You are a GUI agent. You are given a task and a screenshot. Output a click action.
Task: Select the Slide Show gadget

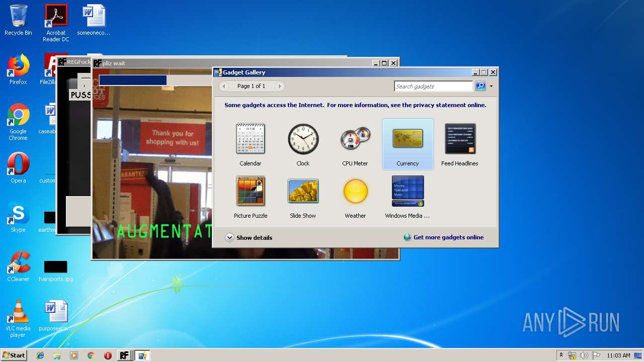tap(303, 197)
